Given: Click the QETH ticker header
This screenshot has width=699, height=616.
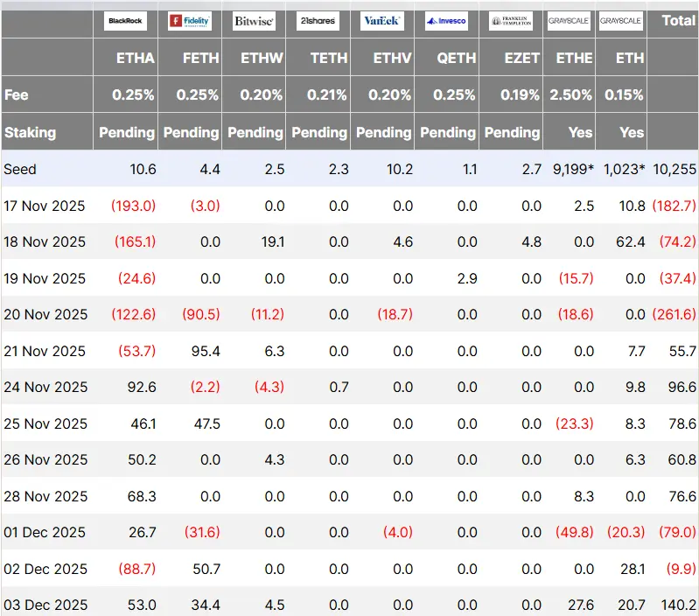Looking at the screenshot, I should click(457, 58).
